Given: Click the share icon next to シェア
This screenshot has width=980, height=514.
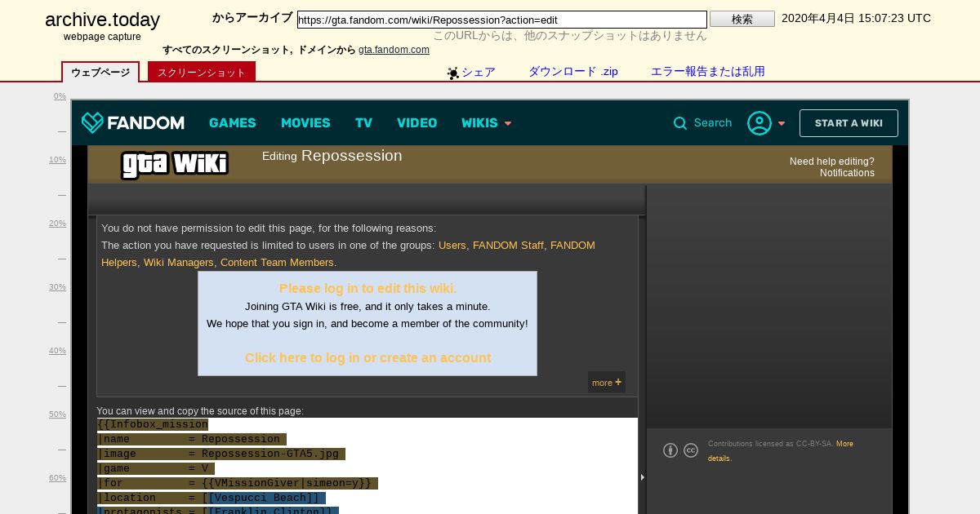Looking at the screenshot, I should click(453, 73).
